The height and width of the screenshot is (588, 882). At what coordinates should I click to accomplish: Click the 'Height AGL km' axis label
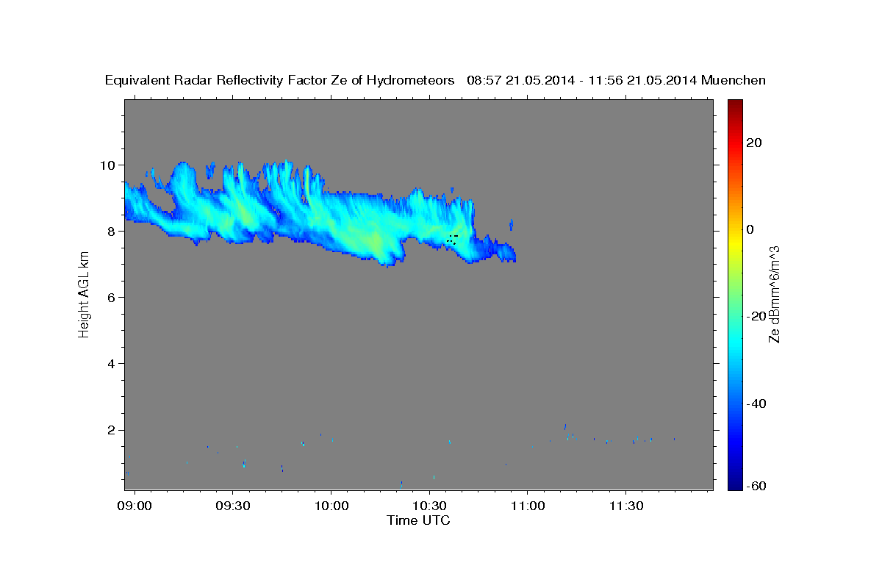coord(85,295)
